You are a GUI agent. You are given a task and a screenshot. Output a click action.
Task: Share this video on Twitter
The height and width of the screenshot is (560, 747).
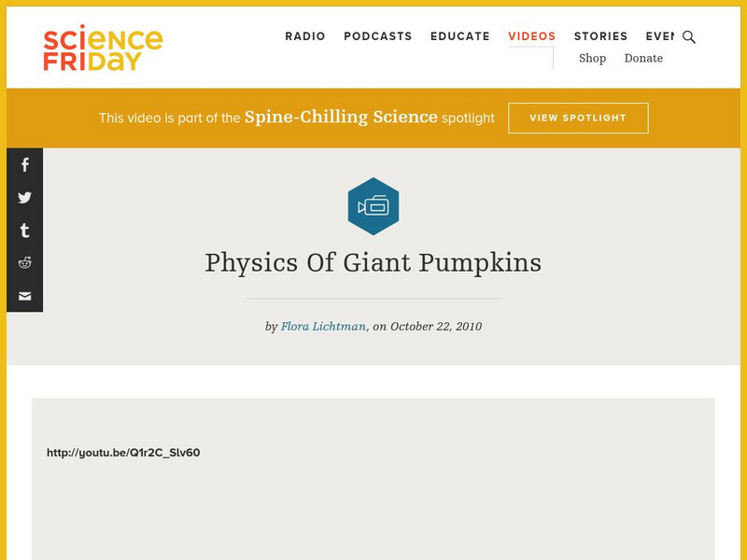point(24,198)
